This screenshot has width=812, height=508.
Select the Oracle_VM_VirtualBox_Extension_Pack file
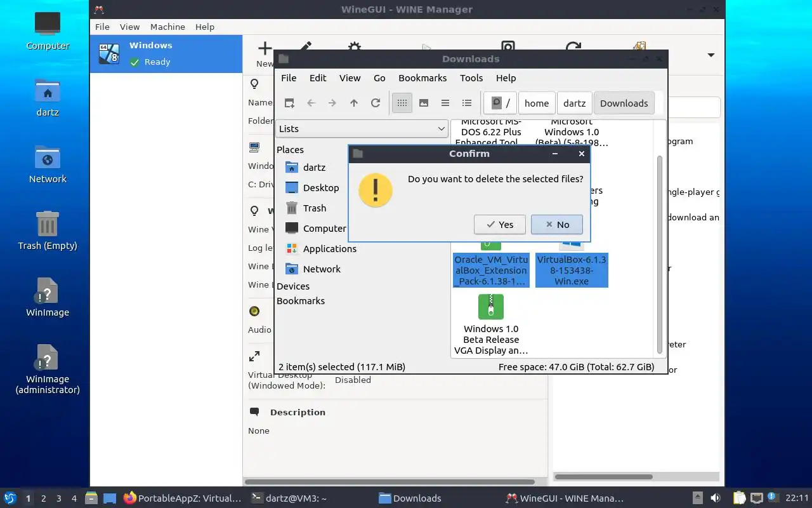pos(491,270)
